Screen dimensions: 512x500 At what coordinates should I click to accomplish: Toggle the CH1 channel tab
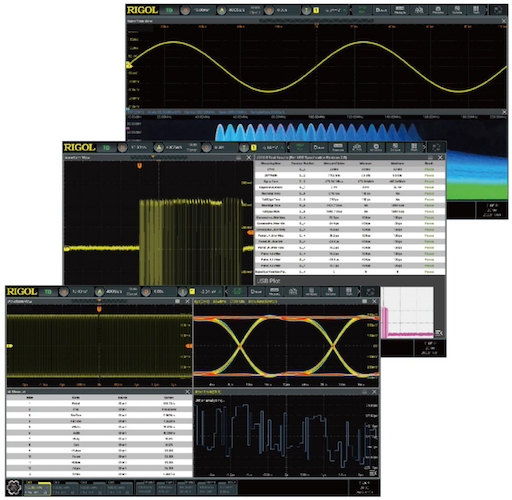pos(37,488)
